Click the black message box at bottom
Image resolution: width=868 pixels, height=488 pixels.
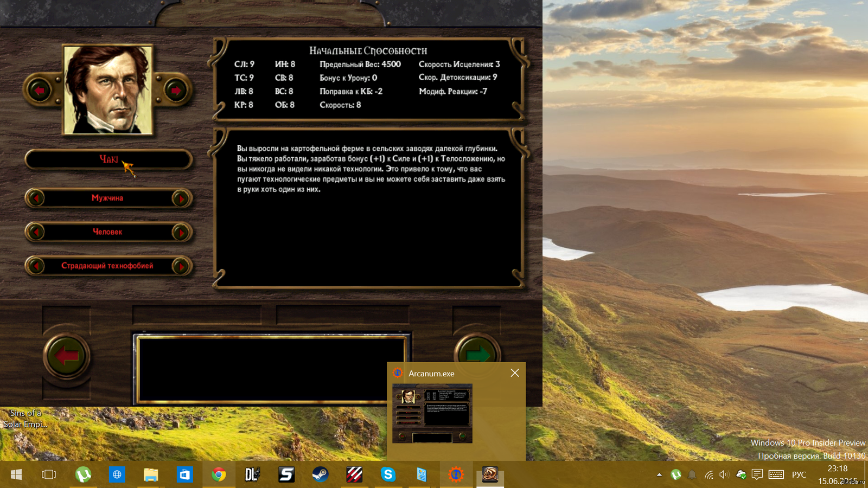pyautogui.click(x=271, y=369)
